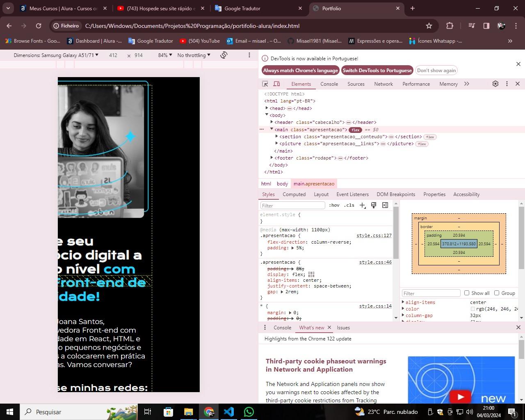Open flexbox editor icon next to display
525x420 pixels.
(x=311, y=274)
